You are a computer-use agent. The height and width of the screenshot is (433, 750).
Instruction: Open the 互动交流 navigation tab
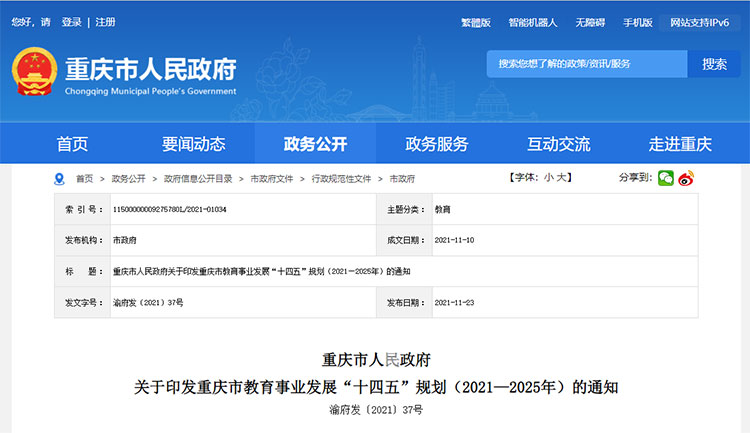[559, 144]
